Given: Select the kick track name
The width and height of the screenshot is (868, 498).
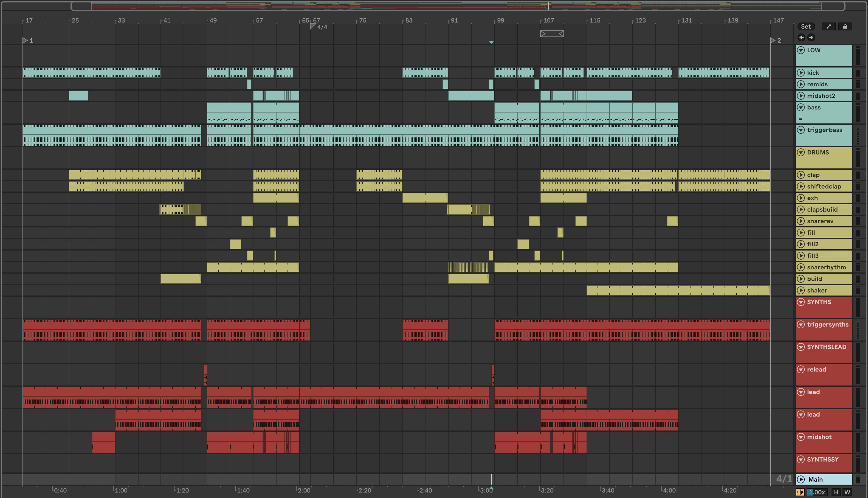Looking at the screenshot, I should coord(813,72).
